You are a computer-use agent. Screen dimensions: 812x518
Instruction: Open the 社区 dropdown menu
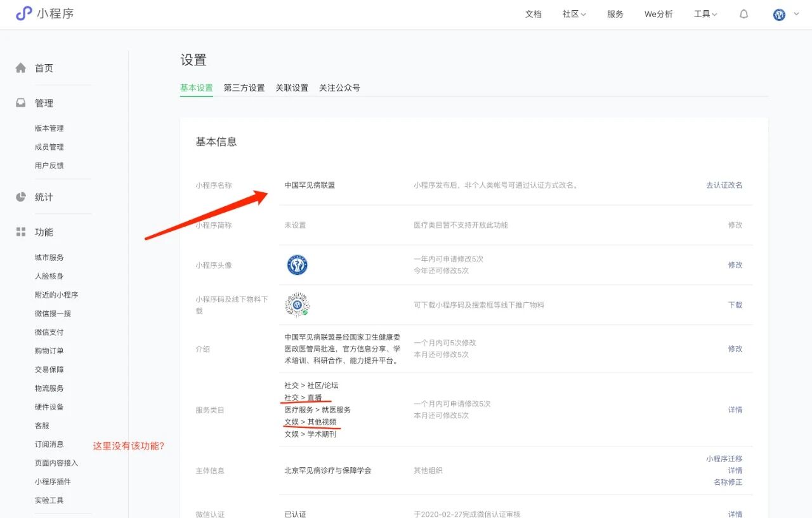[574, 14]
